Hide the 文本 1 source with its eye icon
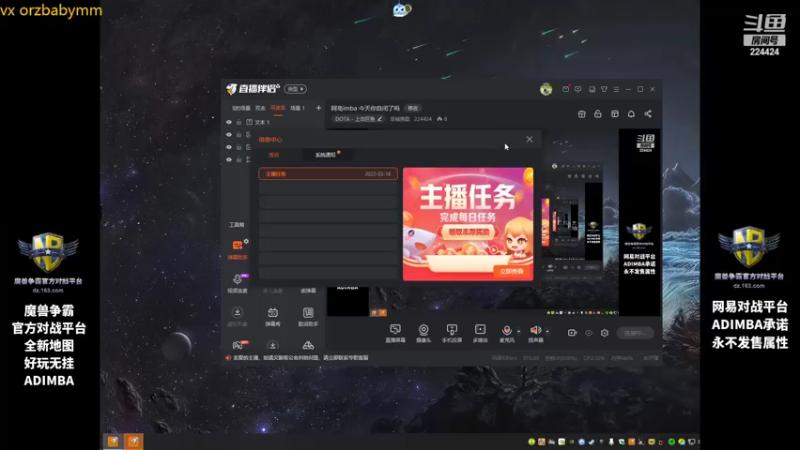Screen dimensions: 800x450 [229, 122]
